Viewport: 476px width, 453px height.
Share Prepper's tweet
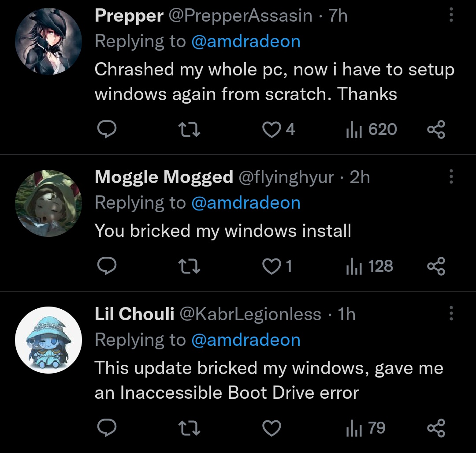click(x=436, y=129)
